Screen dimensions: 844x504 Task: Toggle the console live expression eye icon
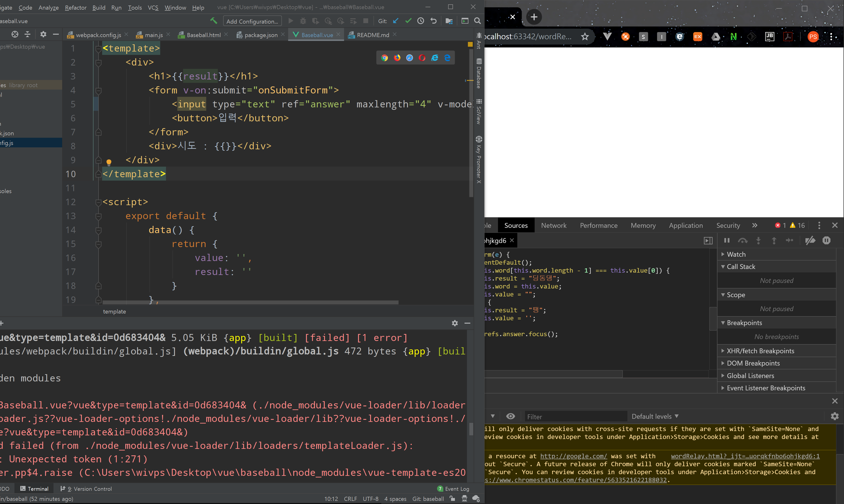pos(510,416)
